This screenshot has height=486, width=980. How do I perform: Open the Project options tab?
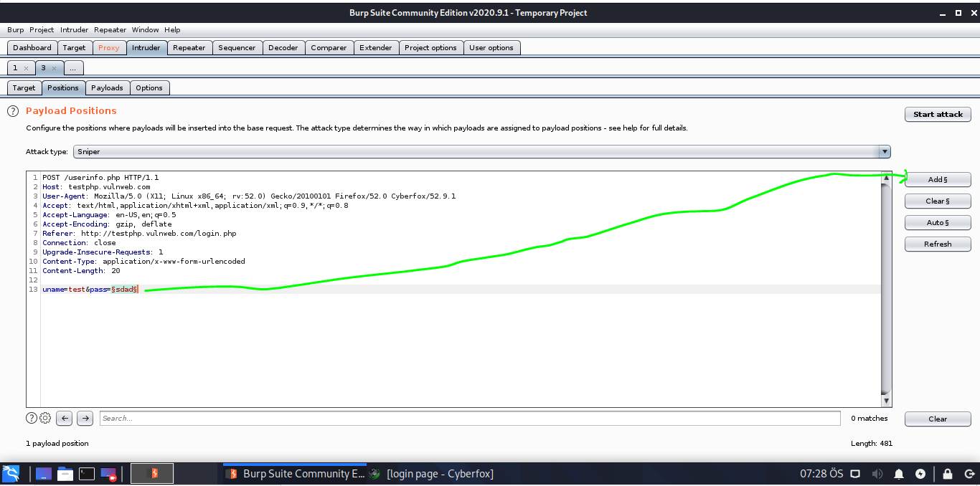(x=430, y=48)
